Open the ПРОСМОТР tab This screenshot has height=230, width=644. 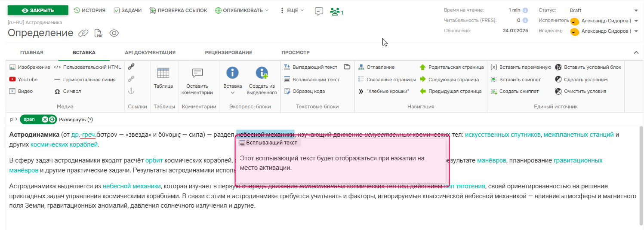click(x=296, y=52)
